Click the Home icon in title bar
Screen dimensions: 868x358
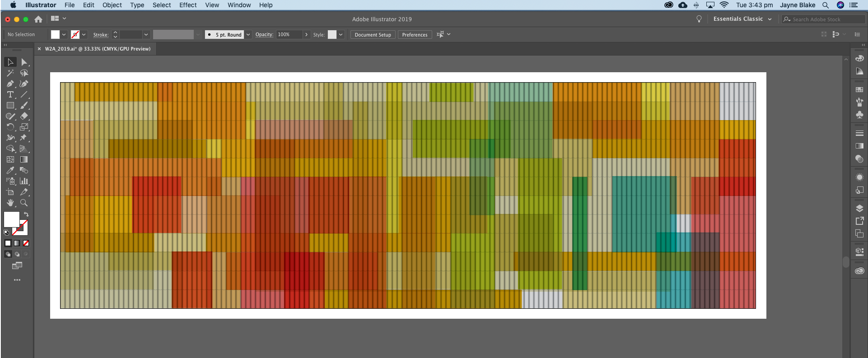click(38, 19)
